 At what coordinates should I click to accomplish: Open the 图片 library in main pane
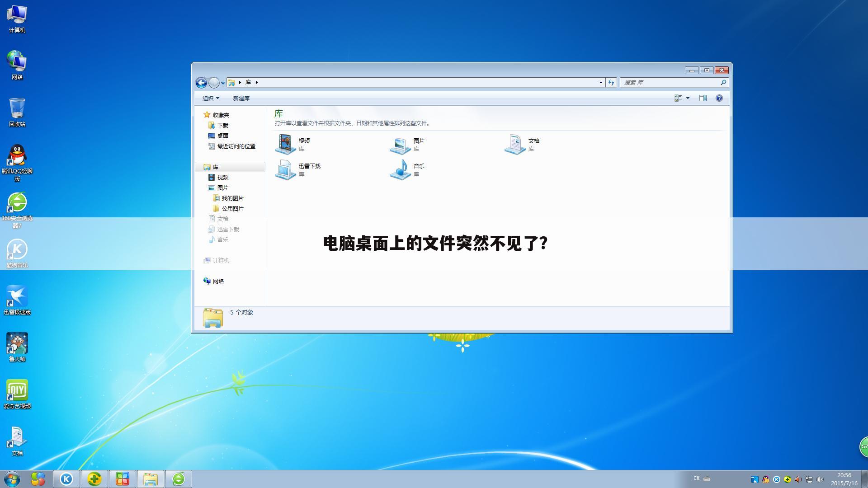coord(408,144)
